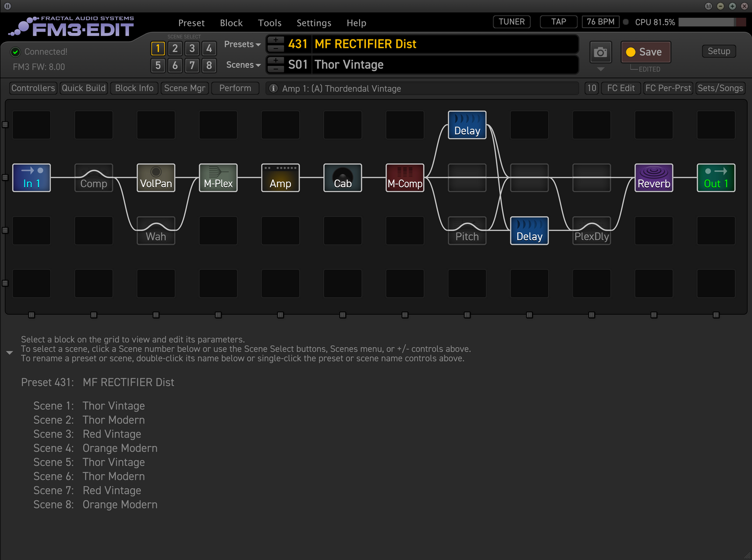Switch to scene 7

(x=192, y=65)
